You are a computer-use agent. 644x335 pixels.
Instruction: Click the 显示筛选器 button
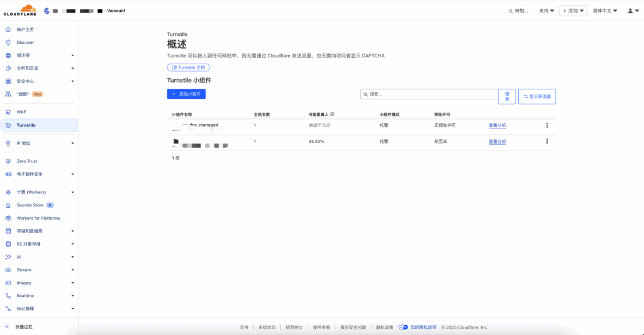[537, 96]
